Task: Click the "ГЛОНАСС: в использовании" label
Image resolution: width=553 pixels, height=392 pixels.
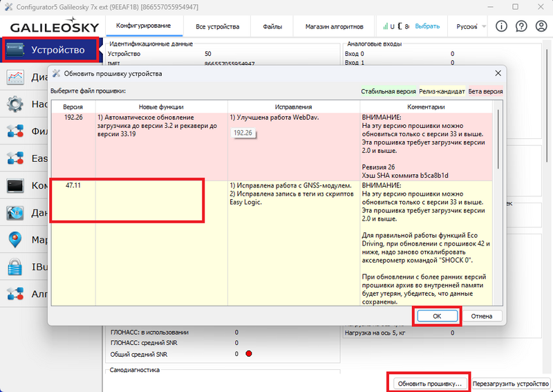Action: click(x=149, y=333)
